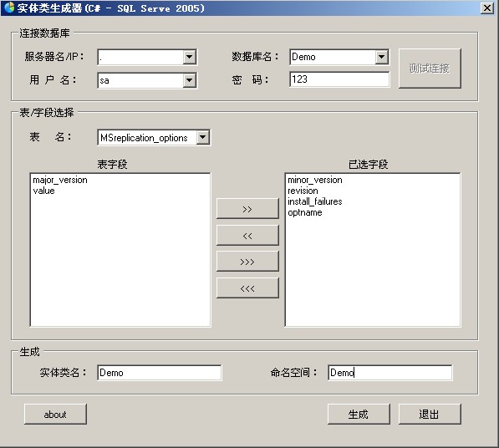
Task: Click the << remove field button
Action: pos(247,236)
